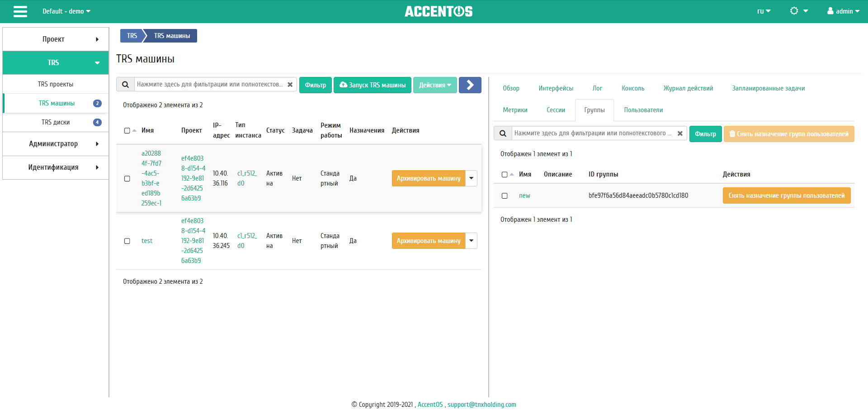Switch to the Интерфейсы tab
This screenshot has width=868, height=410.
pos(556,88)
